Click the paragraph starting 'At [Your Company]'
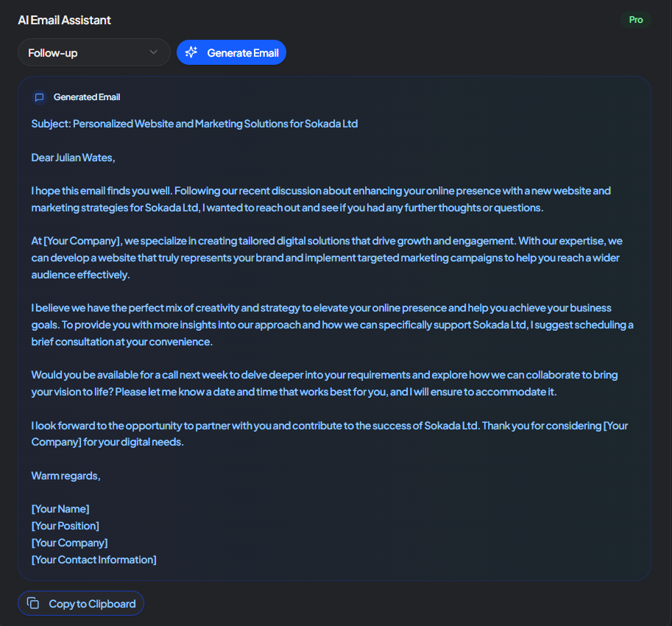672x626 pixels. [327, 258]
